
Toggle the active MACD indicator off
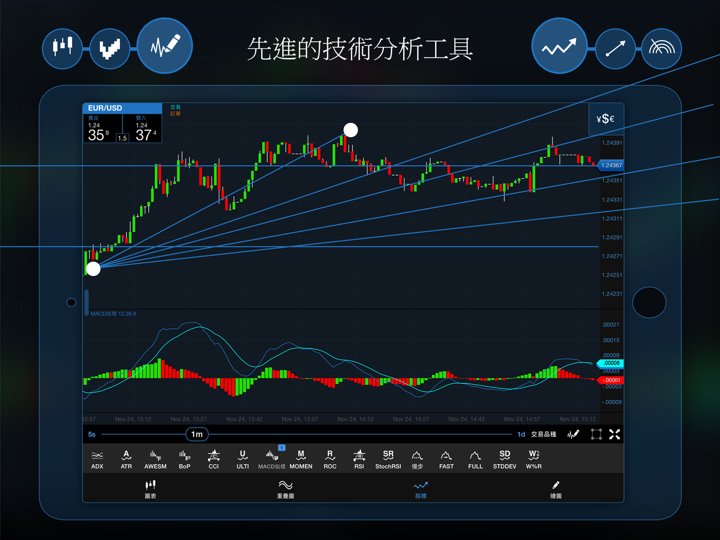pyautogui.click(x=272, y=459)
